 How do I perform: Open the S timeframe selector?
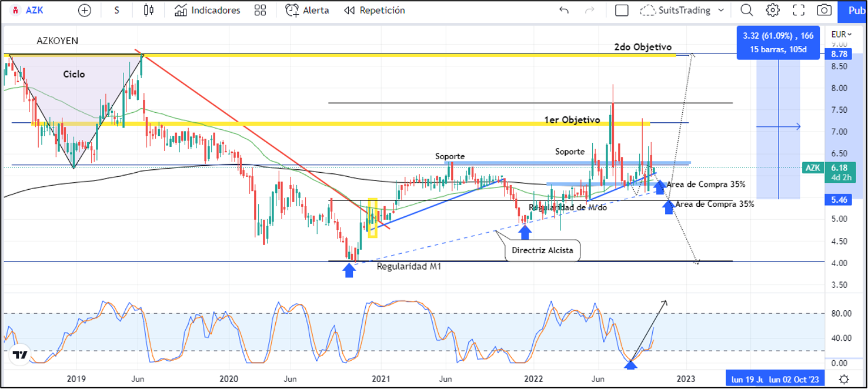pos(116,10)
